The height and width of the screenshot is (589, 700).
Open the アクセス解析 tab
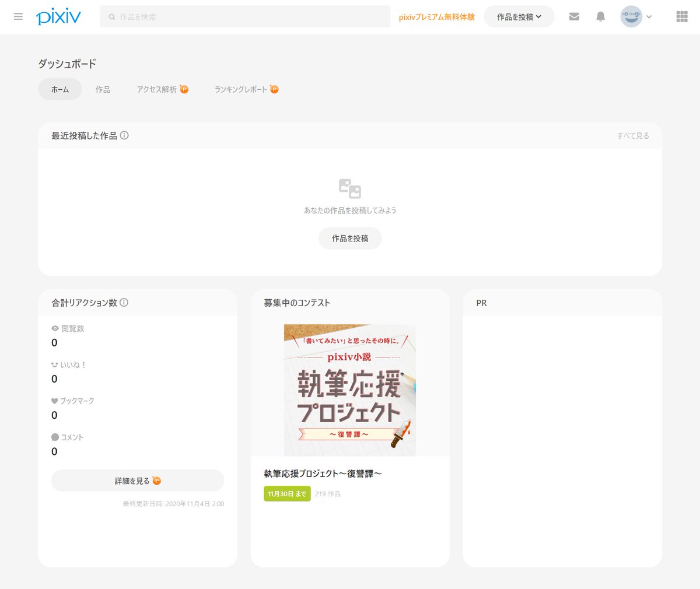click(x=163, y=89)
